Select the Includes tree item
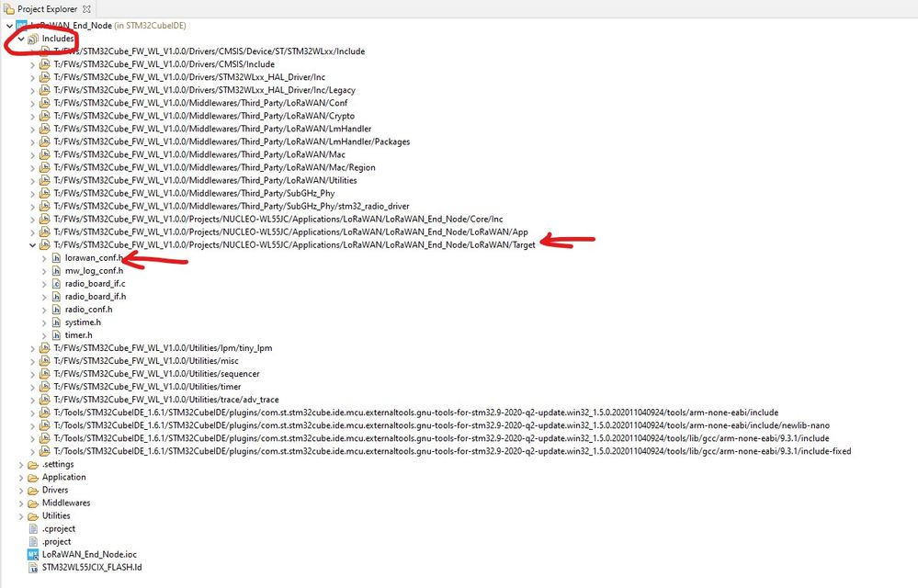Viewport: 918px width, 588px height. pos(58,39)
